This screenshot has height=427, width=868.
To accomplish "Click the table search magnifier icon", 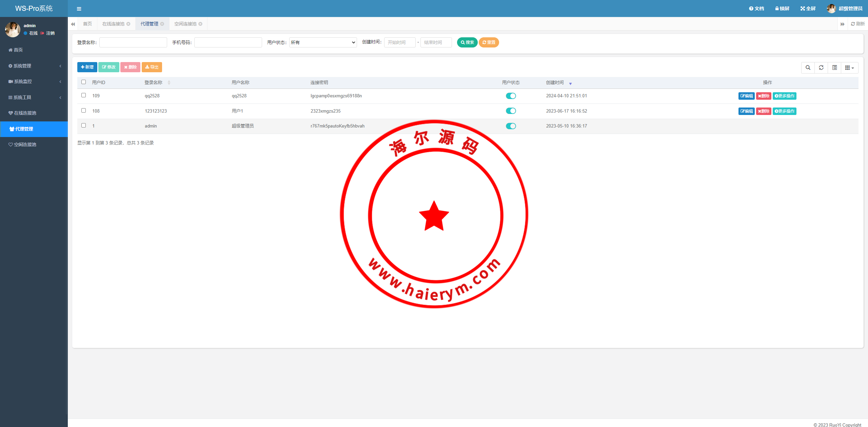I will coord(808,67).
